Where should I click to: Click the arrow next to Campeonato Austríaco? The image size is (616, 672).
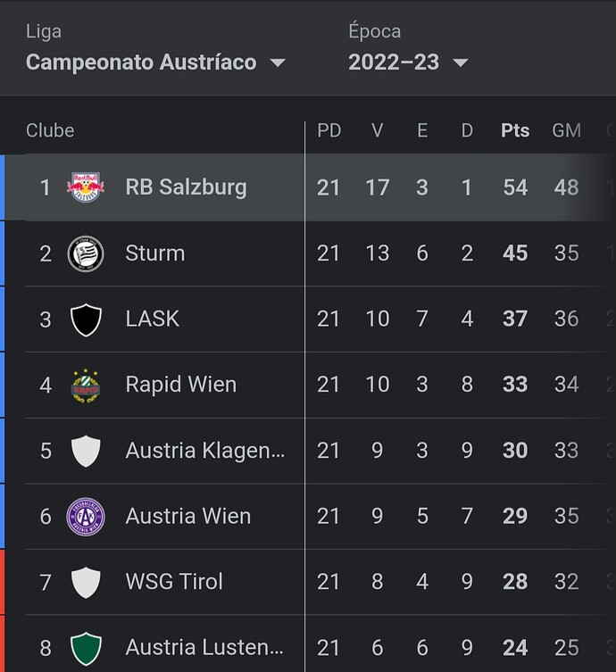278,63
